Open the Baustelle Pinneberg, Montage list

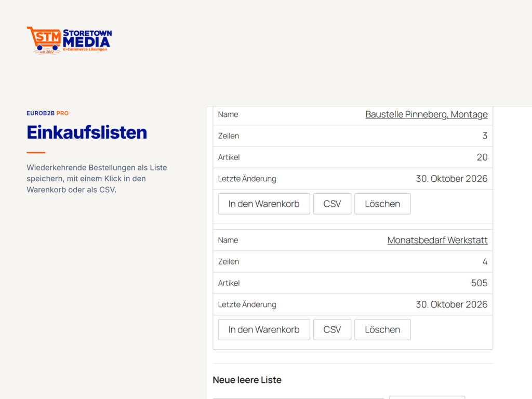[426, 114]
